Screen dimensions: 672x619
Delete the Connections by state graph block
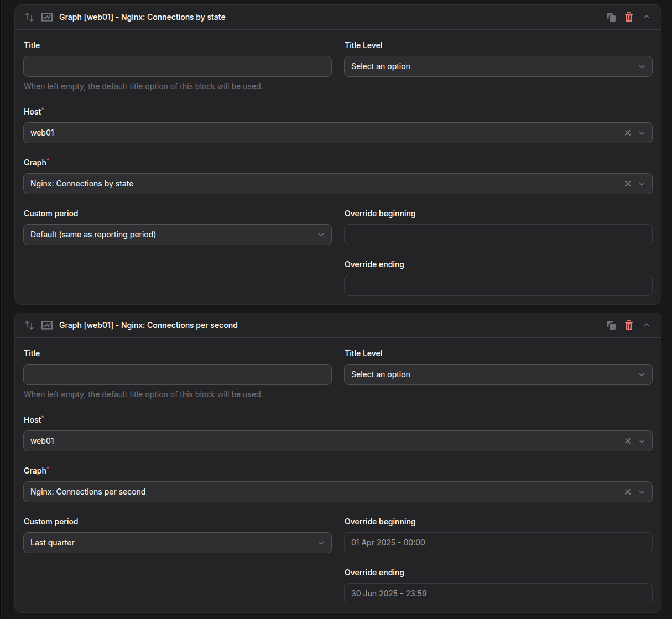pos(629,17)
